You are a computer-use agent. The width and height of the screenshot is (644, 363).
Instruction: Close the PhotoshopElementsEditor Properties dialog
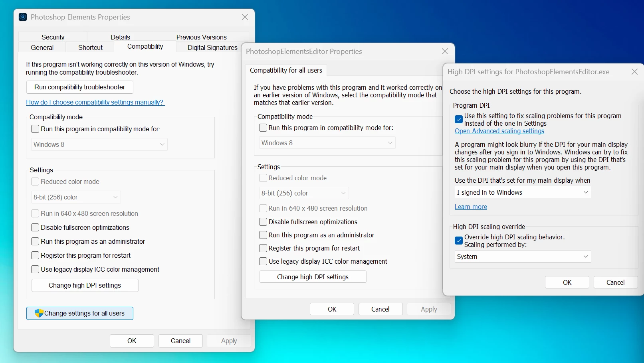pyautogui.click(x=445, y=51)
